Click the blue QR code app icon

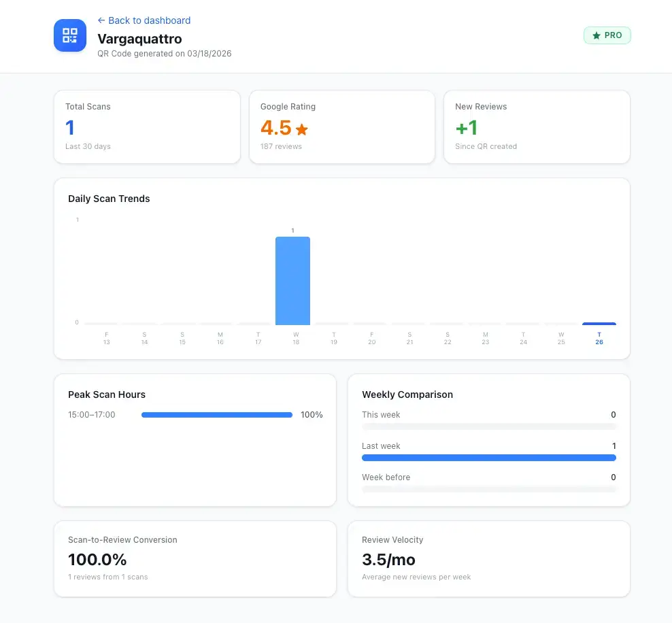click(x=70, y=35)
